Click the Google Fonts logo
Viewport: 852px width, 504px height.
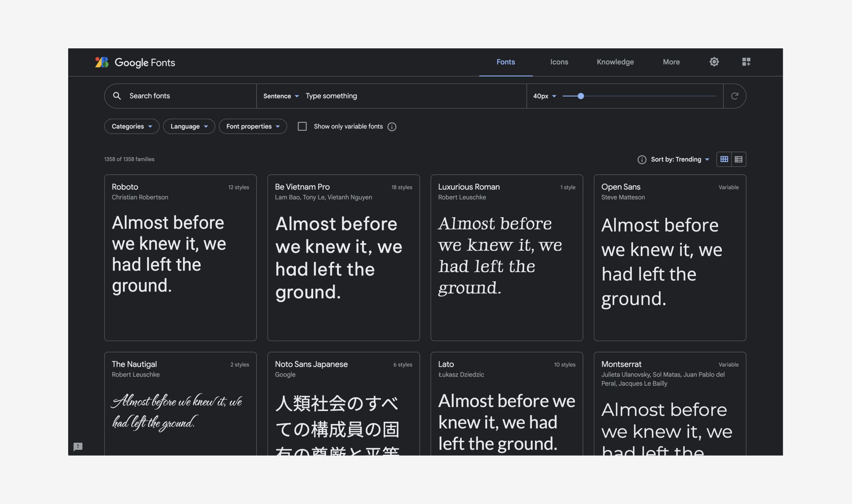(x=135, y=62)
